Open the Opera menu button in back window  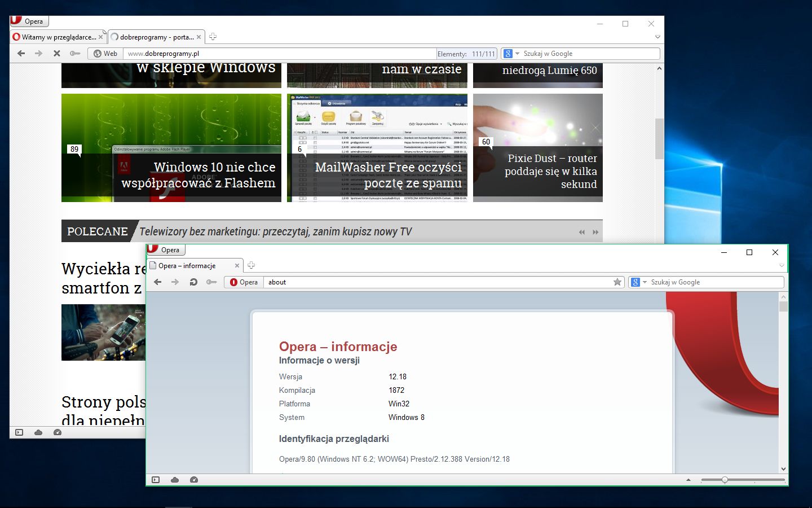coord(29,21)
